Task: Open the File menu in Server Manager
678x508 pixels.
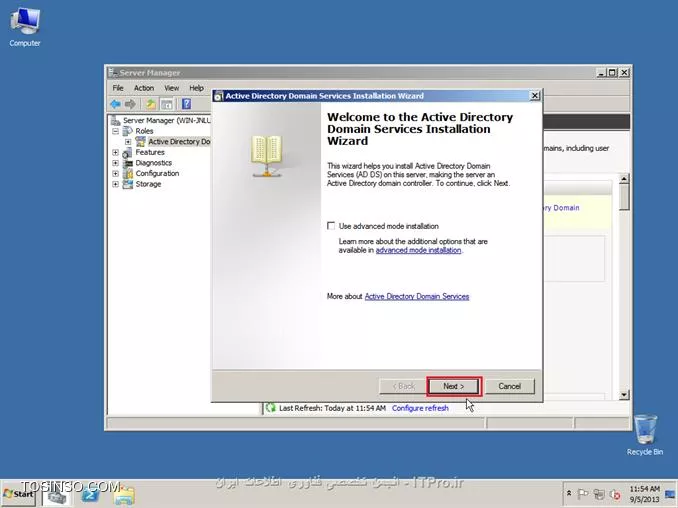Action: tap(118, 88)
